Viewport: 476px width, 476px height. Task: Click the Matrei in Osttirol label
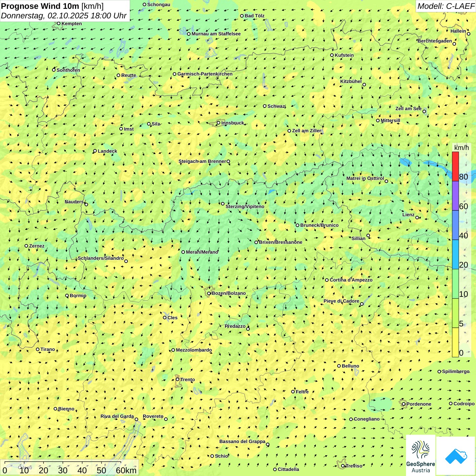click(365, 178)
